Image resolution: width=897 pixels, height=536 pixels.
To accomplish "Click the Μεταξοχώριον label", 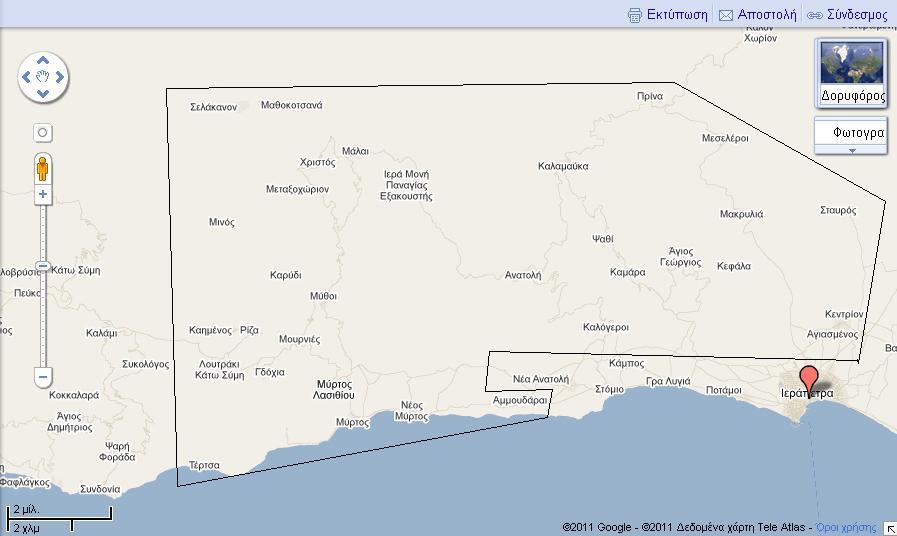I will coord(297,189).
